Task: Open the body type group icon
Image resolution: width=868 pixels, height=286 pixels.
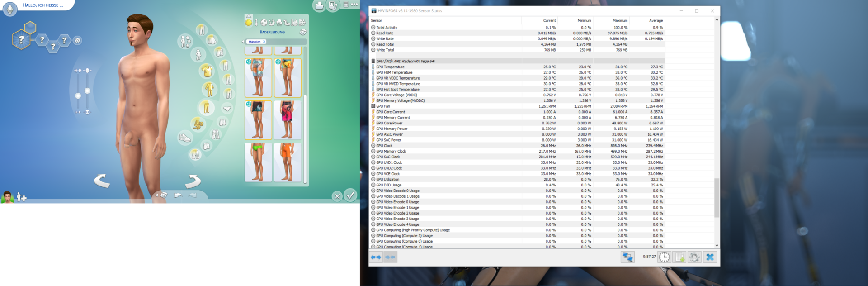Action: click(185, 42)
